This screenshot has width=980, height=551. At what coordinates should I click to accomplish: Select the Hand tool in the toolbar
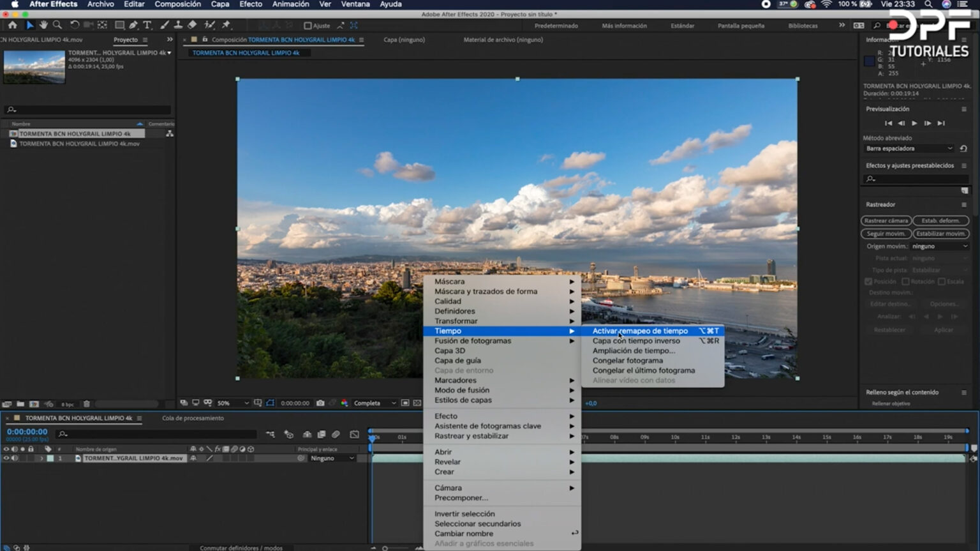point(43,25)
